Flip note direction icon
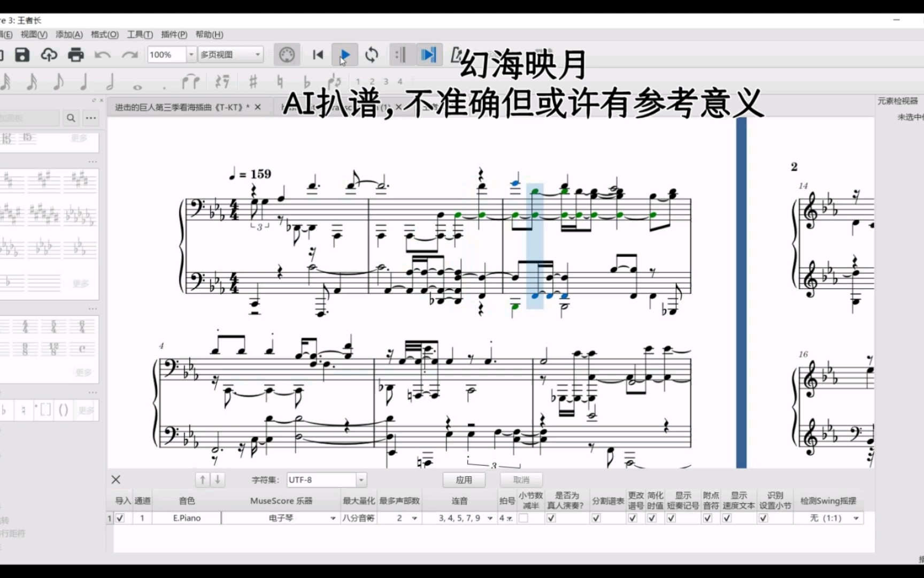 click(334, 82)
